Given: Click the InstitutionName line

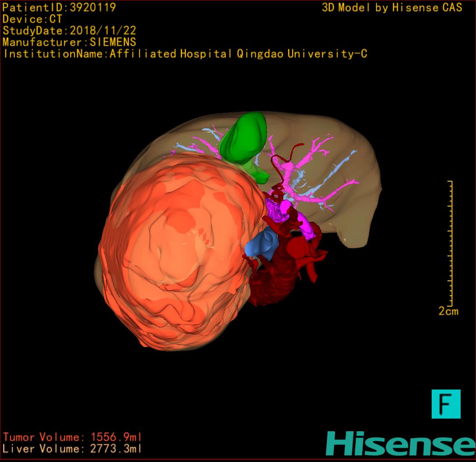Looking at the screenshot, I should coord(185,54).
